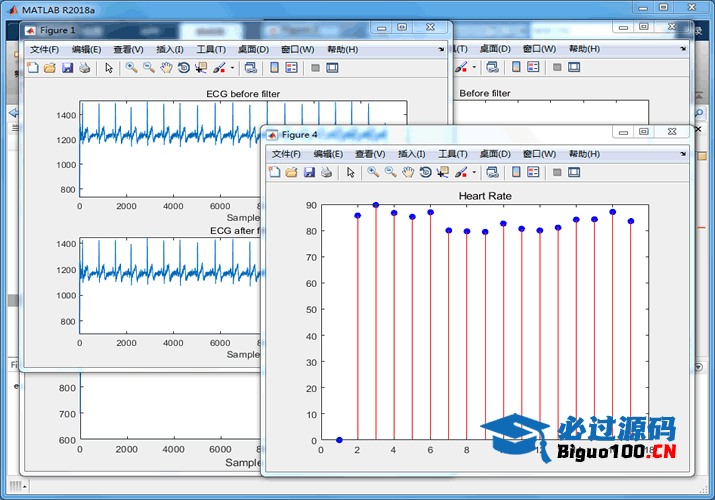Viewport: 715px width, 500px height.
Task: Select the Pan hand tool in Figure 1
Action: click(166, 68)
